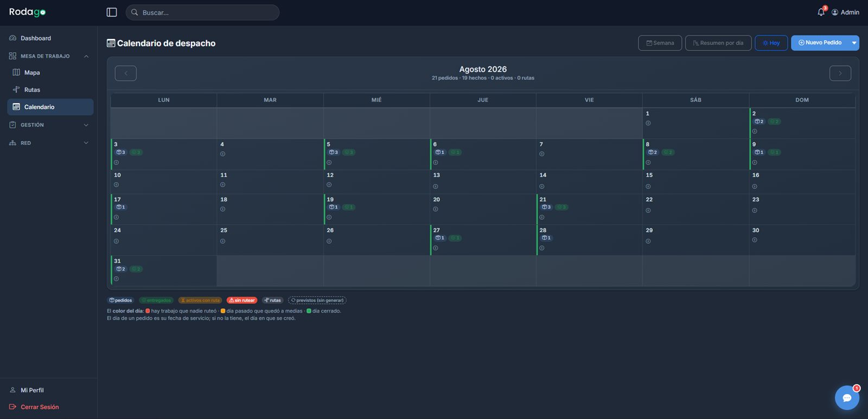Click the circled icon under day 25
The height and width of the screenshot is (419, 868).
pos(222,242)
